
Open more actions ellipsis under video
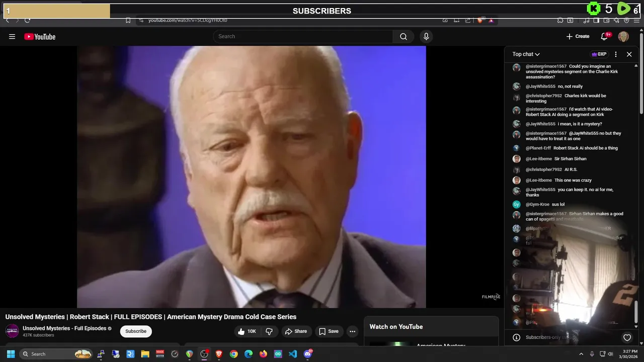tap(352, 331)
